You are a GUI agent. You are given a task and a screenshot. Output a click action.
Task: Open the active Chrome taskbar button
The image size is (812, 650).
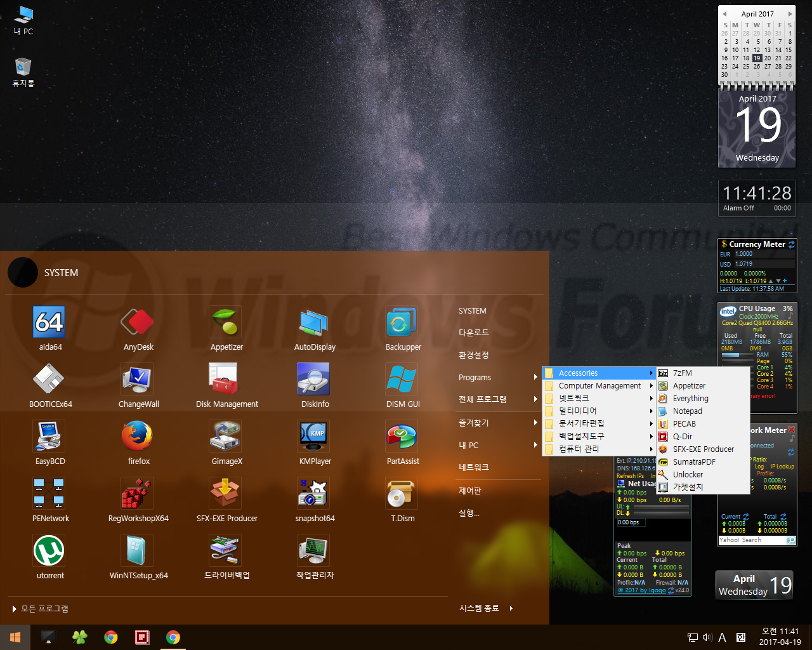[x=173, y=637]
